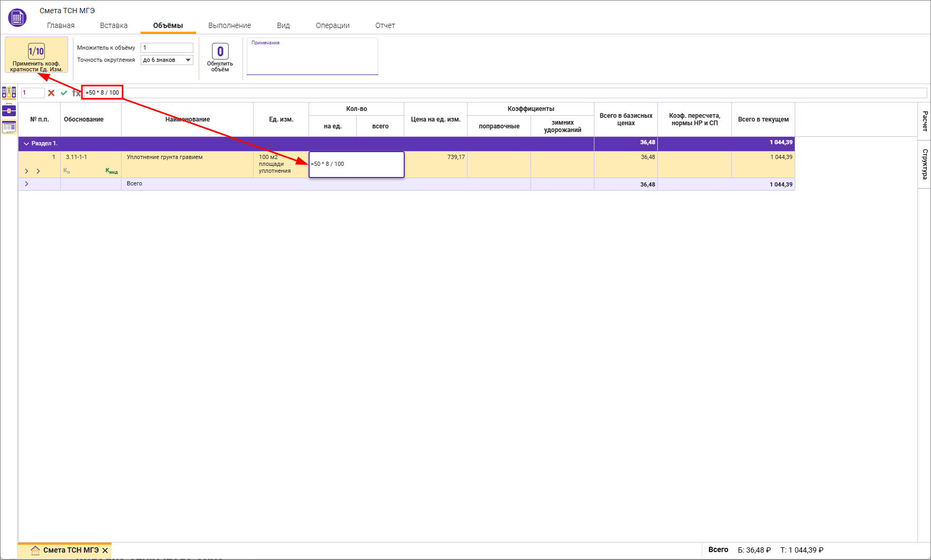931x560 pixels.
Task: Collapse the Раздел 1 section
Action: [x=26, y=144]
